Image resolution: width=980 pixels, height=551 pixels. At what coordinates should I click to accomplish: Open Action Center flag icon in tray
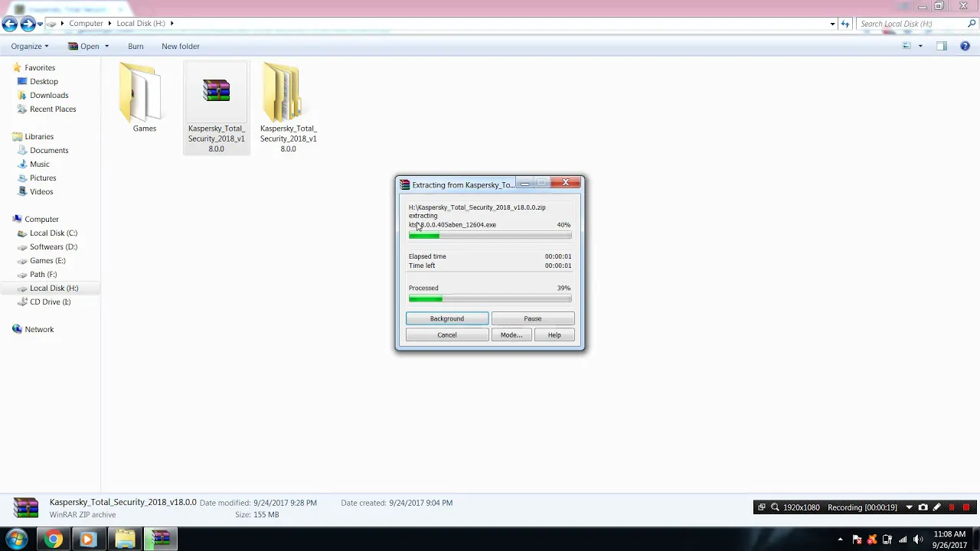click(x=857, y=540)
